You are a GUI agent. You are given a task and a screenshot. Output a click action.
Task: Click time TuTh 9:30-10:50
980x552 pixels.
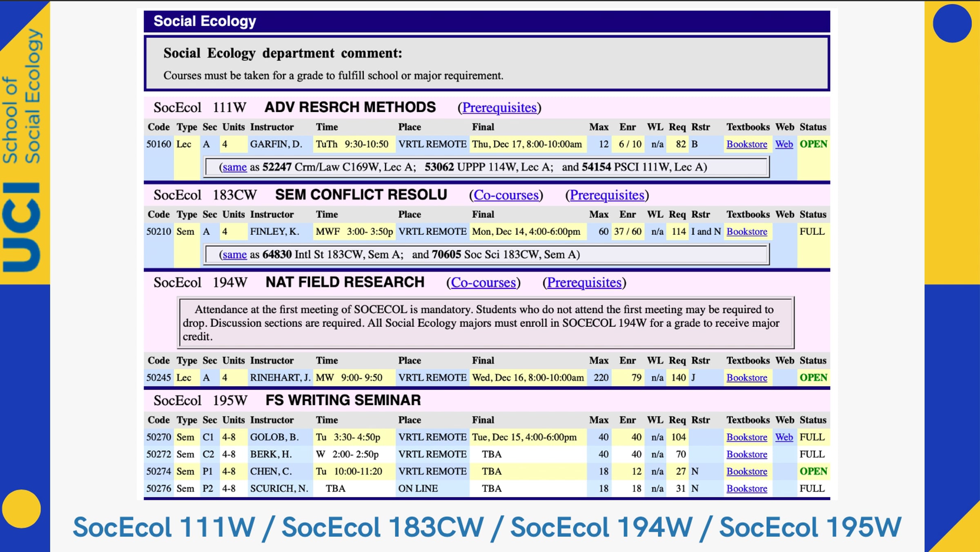click(x=352, y=144)
